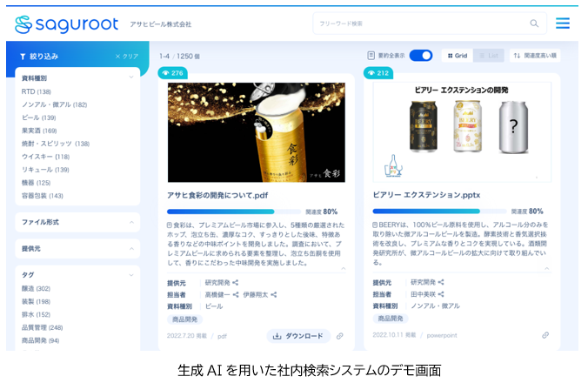Click the フリーワード検索 input field
Image resolution: width=588 pixels, height=383 pixels.
click(430, 24)
